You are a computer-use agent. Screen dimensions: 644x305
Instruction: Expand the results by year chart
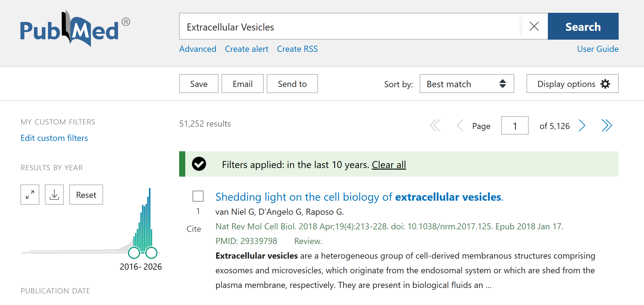click(x=30, y=195)
